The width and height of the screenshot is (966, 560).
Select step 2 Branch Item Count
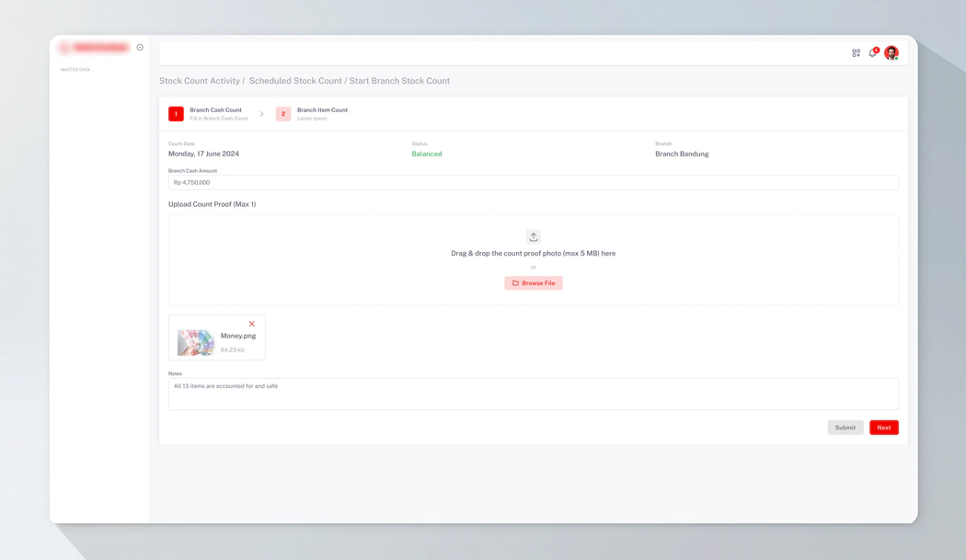pyautogui.click(x=312, y=114)
